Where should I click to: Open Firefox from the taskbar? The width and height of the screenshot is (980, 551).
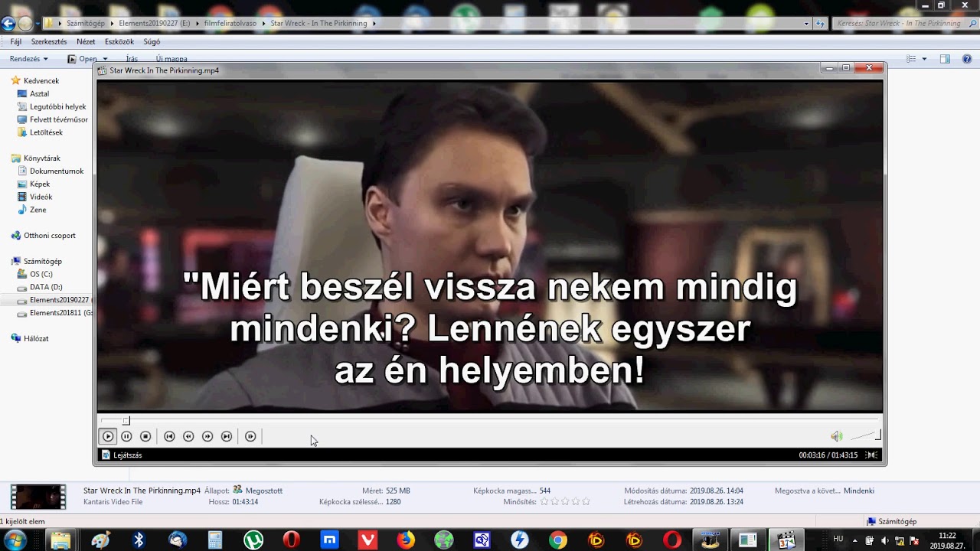coord(406,540)
